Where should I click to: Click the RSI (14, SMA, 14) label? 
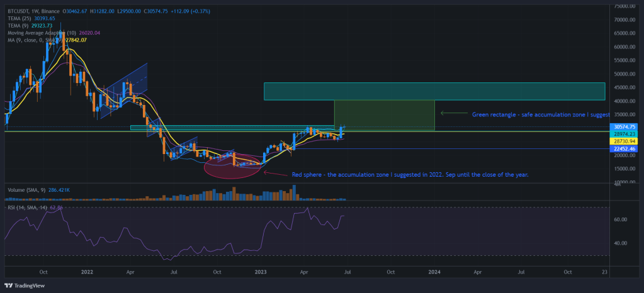click(30, 207)
